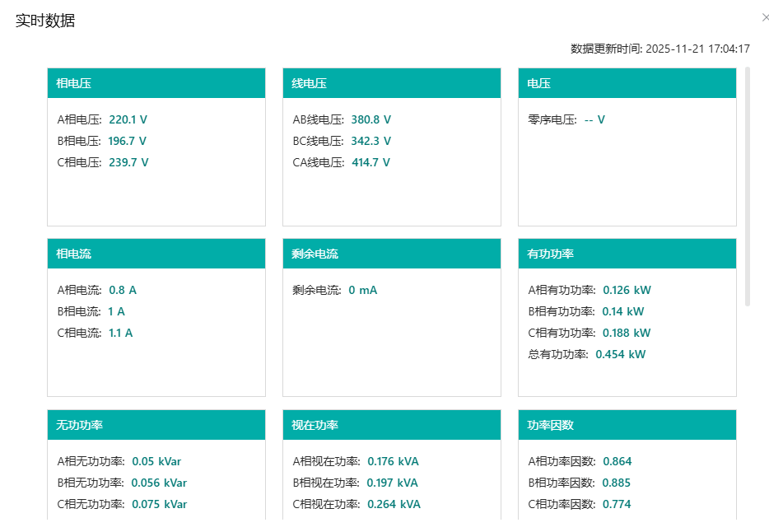Select C相无功功率 value 0.075 kVar
The height and width of the screenshot is (532, 769).
coord(160,504)
